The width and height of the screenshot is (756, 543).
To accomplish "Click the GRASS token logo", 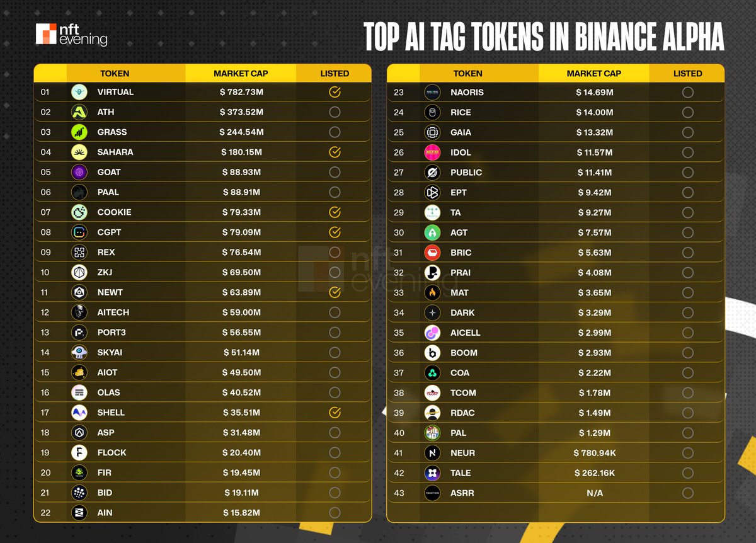I will [79, 132].
